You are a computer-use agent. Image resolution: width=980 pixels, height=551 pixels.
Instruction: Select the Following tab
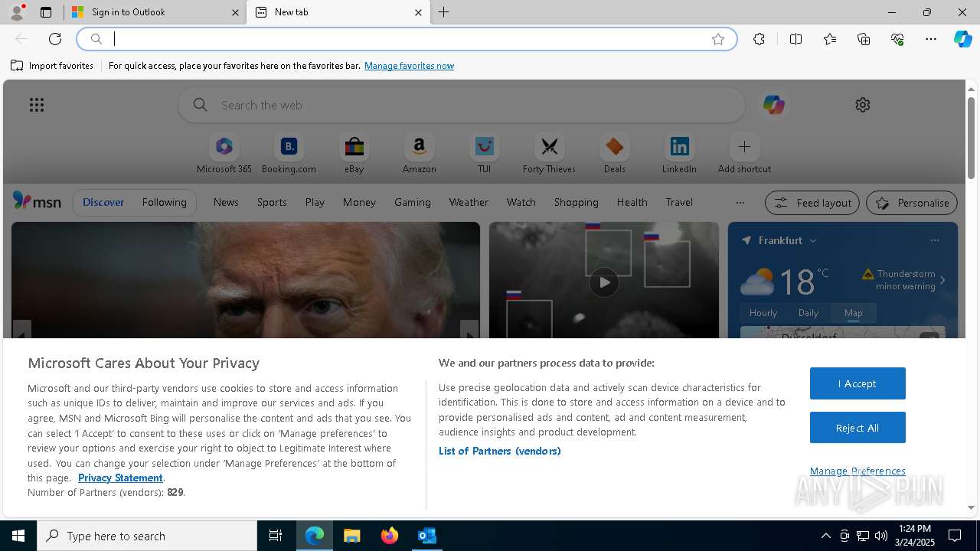[x=164, y=202]
